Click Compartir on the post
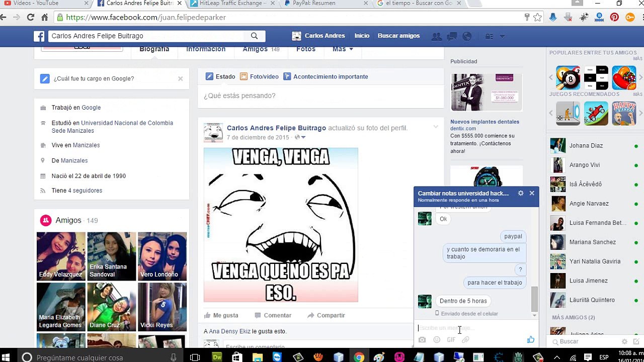The image size is (644, 362). point(326,315)
